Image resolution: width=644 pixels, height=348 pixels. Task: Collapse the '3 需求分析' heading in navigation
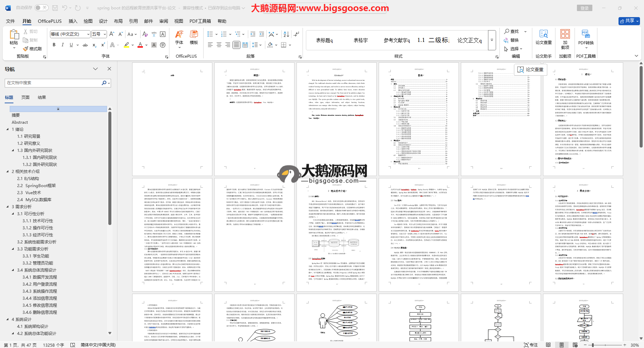tap(8, 207)
